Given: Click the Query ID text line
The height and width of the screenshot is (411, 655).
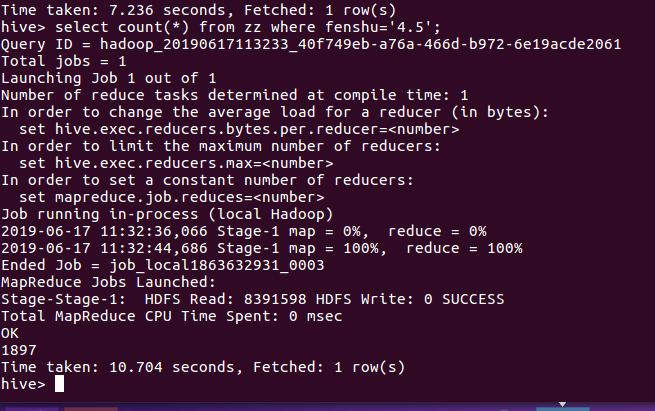Looking at the screenshot, I should click(310, 44).
